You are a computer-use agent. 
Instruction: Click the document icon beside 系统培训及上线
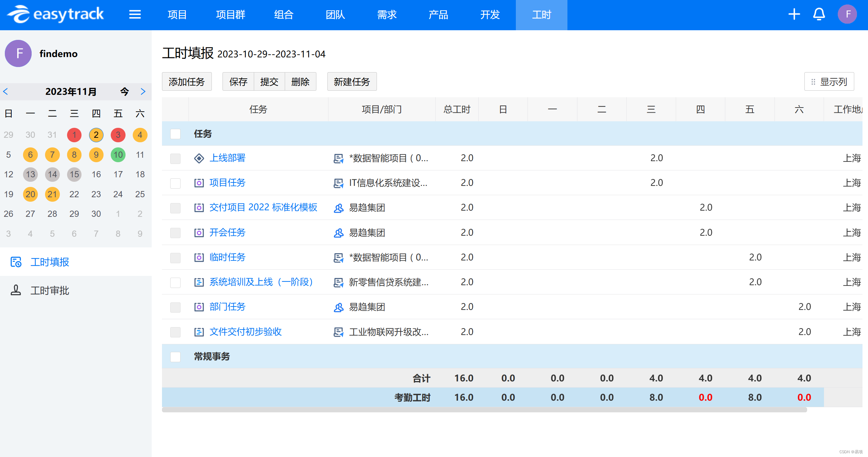point(199,282)
